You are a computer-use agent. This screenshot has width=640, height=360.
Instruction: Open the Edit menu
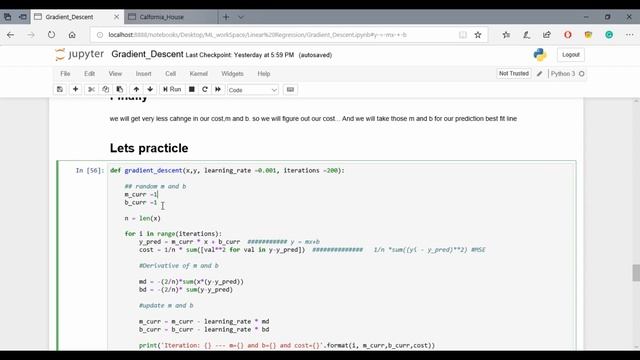(89, 74)
